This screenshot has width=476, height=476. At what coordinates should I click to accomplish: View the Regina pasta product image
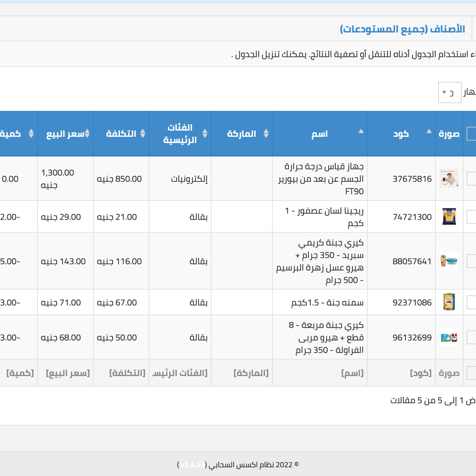tap(449, 216)
